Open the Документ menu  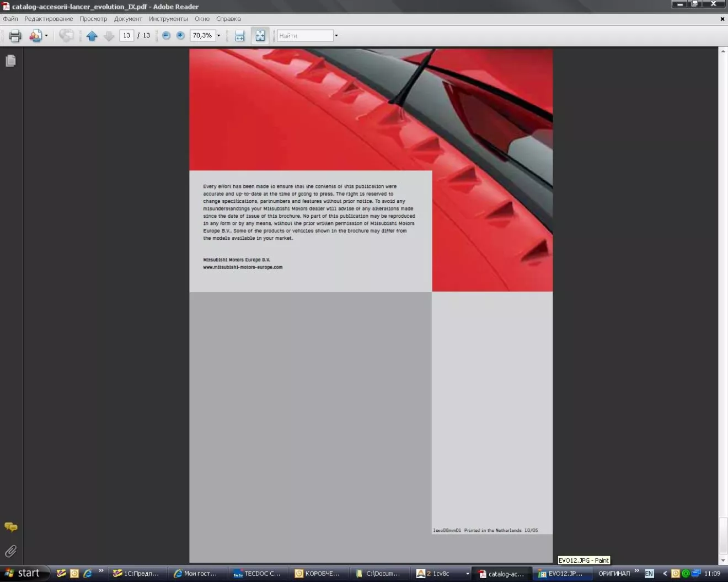(x=128, y=19)
